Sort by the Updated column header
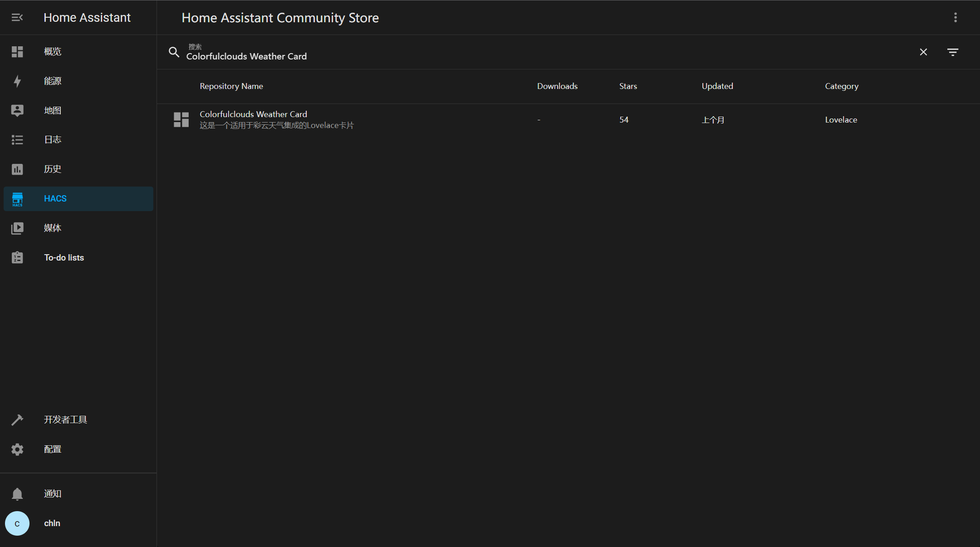980x547 pixels. pos(717,86)
